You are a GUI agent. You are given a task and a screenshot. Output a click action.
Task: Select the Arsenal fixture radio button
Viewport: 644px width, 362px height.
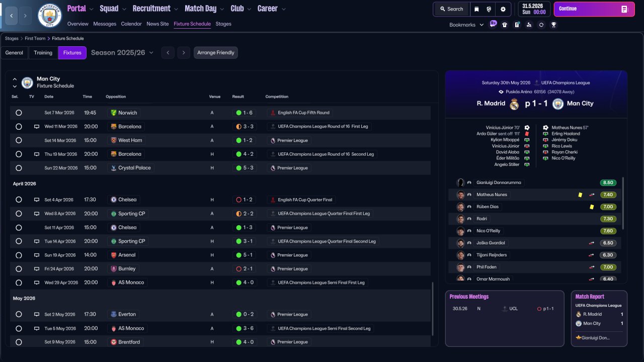pyautogui.click(x=19, y=255)
